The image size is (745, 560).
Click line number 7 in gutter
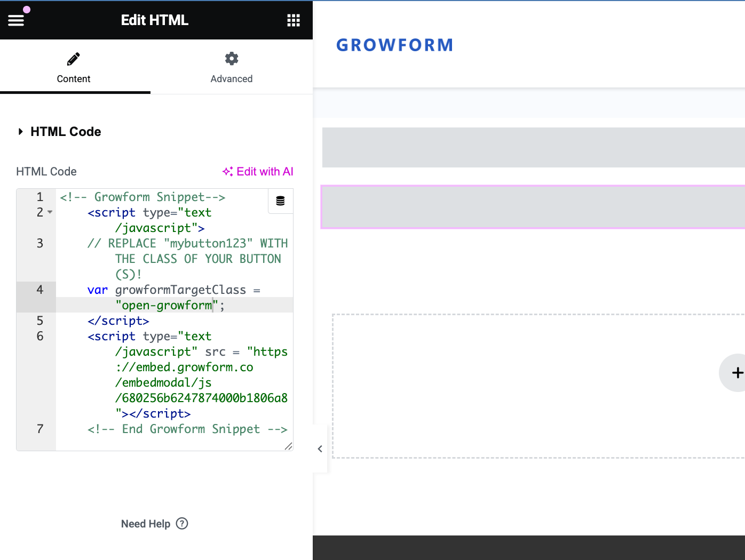40,429
